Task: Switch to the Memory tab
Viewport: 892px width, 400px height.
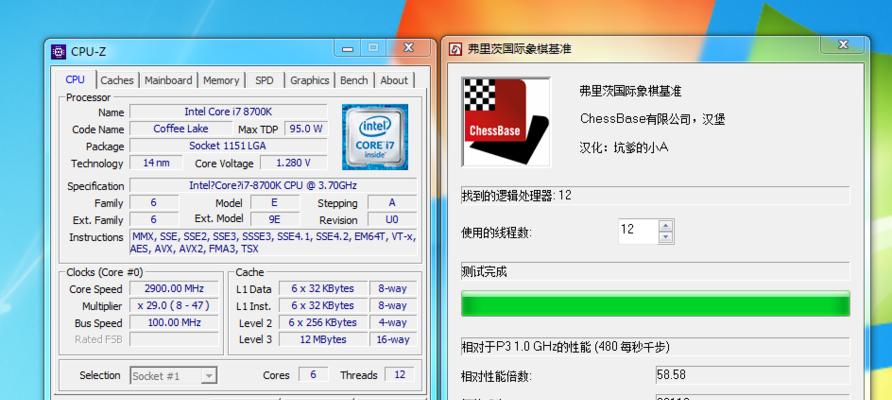Action: (x=221, y=80)
